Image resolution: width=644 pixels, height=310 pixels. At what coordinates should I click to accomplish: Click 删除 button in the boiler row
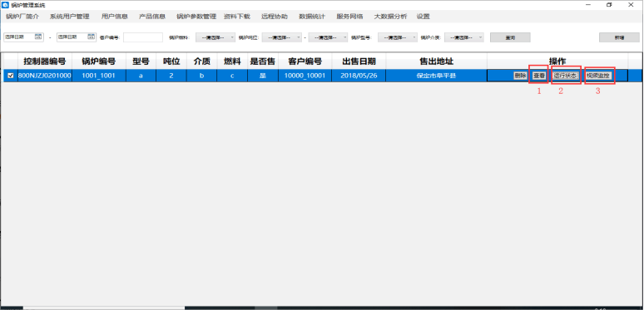(520, 76)
